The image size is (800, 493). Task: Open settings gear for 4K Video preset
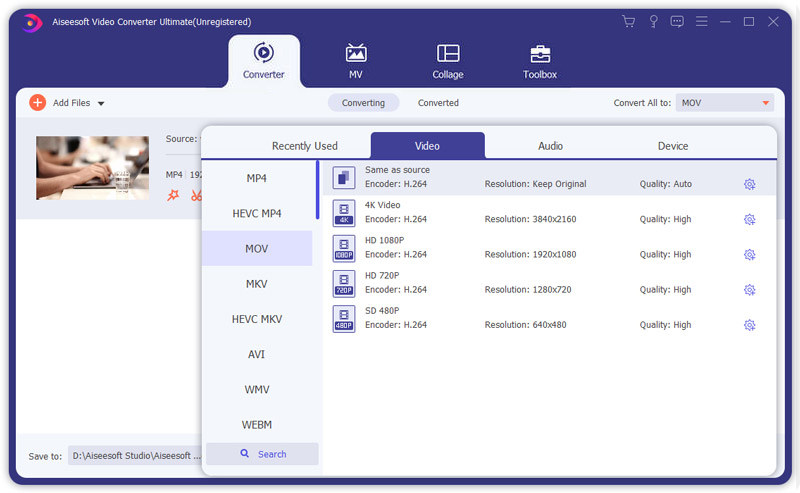pyautogui.click(x=749, y=220)
